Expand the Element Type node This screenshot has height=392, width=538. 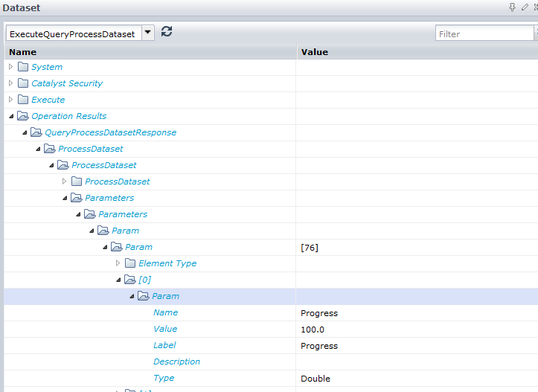(118, 263)
